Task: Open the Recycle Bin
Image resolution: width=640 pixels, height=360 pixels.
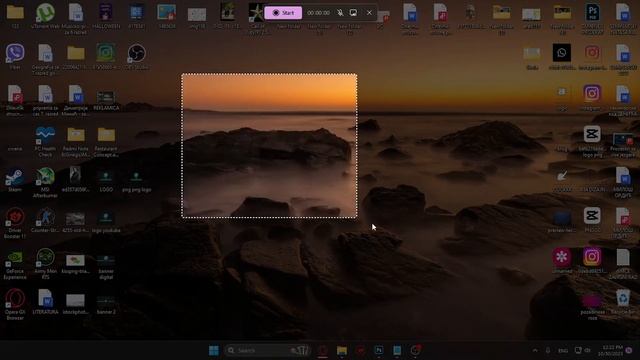Action: click(623, 302)
